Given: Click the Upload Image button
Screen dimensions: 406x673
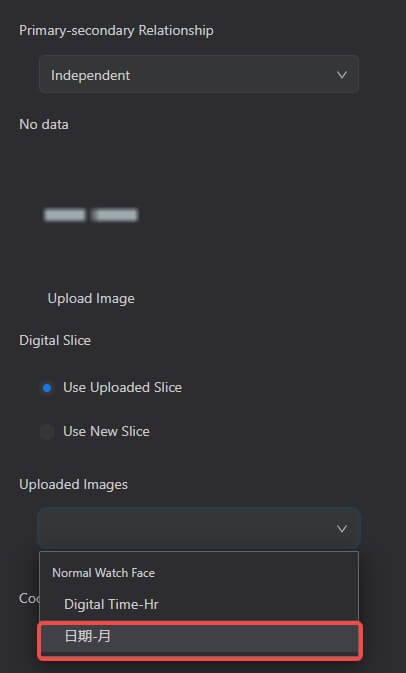Looking at the screenshot, I should pos(91,299).
